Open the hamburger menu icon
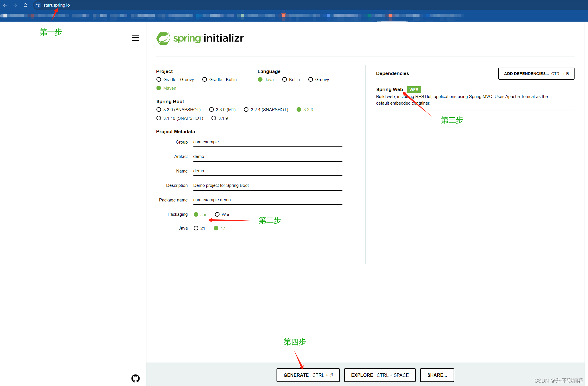588x386 pixels. [136, 38]
